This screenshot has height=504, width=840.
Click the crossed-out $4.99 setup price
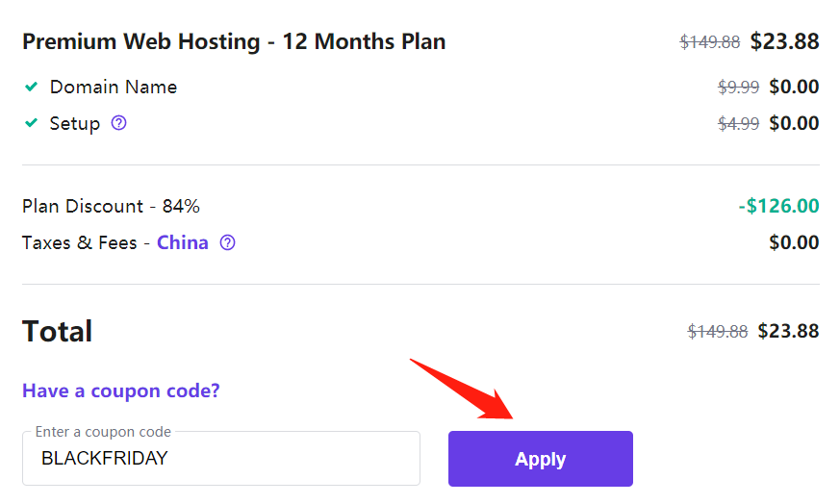pos(738,124)
